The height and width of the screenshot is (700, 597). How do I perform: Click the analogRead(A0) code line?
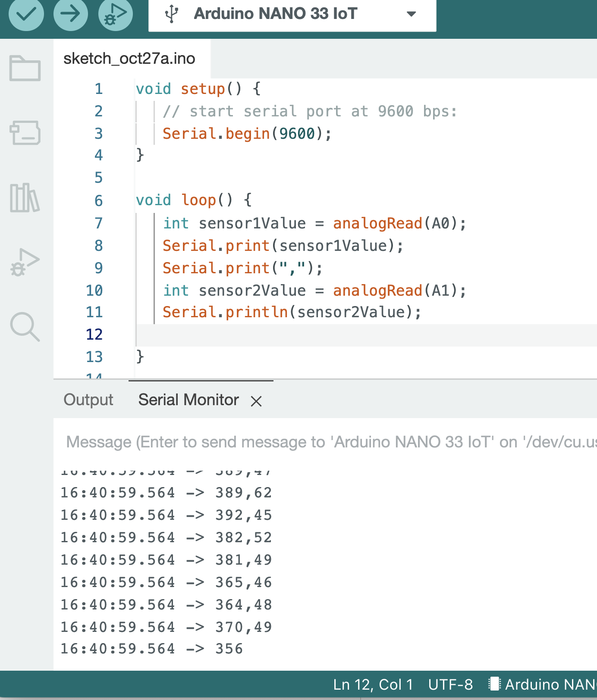[x=314, y=223]
